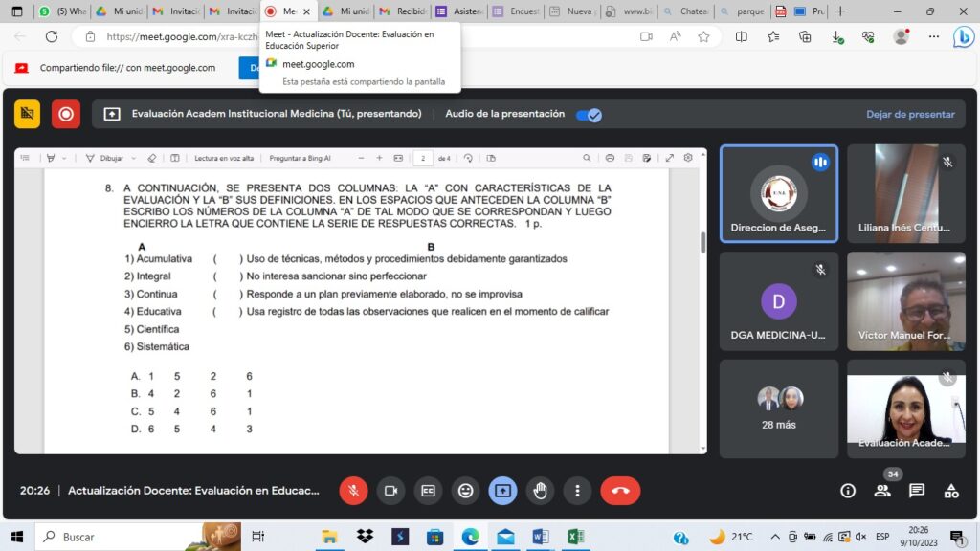Screen dimensions: 980x551
Task: Expand the Dibujar draw tool dropdown arrow
Action: 131,158
